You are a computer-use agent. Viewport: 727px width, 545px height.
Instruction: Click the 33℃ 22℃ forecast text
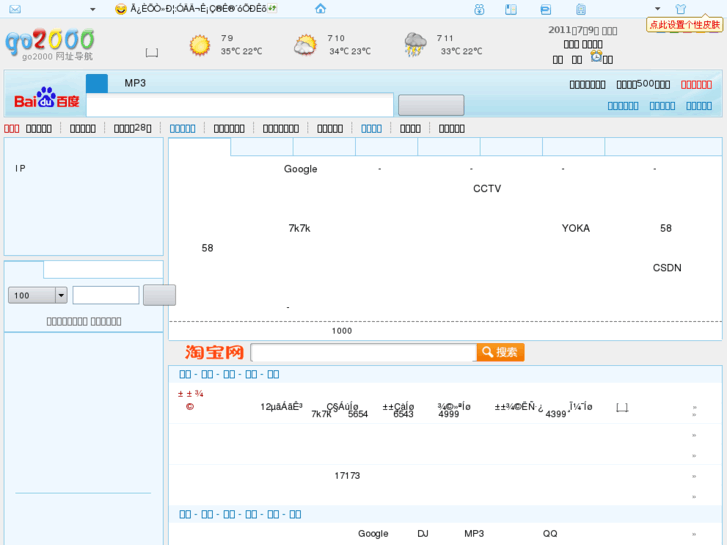[x=461, y=51]
